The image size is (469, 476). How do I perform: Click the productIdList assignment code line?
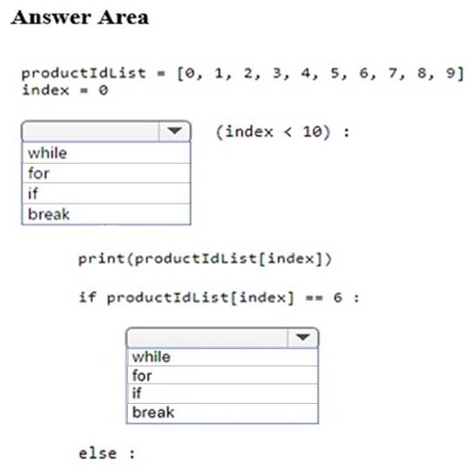point(243,73)
